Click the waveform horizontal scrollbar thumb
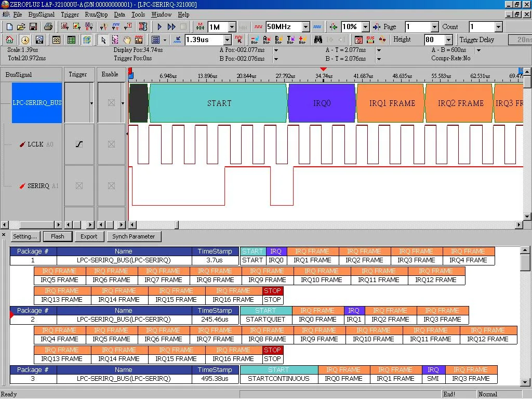Viewport: 532px width, 399px height. [x=177, y=224]
